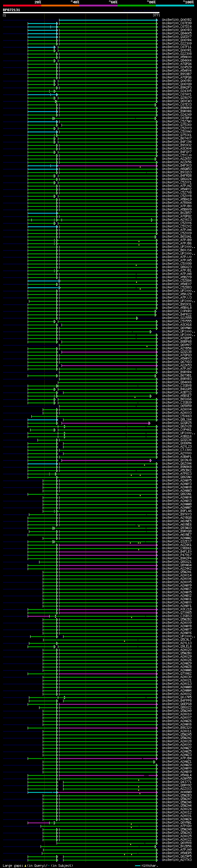The width and height of the screenshot is (197, 868).
Task: Click the purple alignment bar of UniRef100_B4F9X3
Action: point(108,166)
